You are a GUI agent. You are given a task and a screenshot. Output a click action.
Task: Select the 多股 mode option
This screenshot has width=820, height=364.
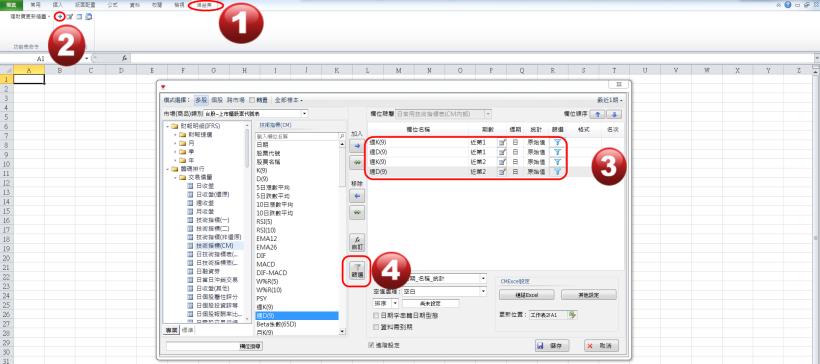[201, 99]
